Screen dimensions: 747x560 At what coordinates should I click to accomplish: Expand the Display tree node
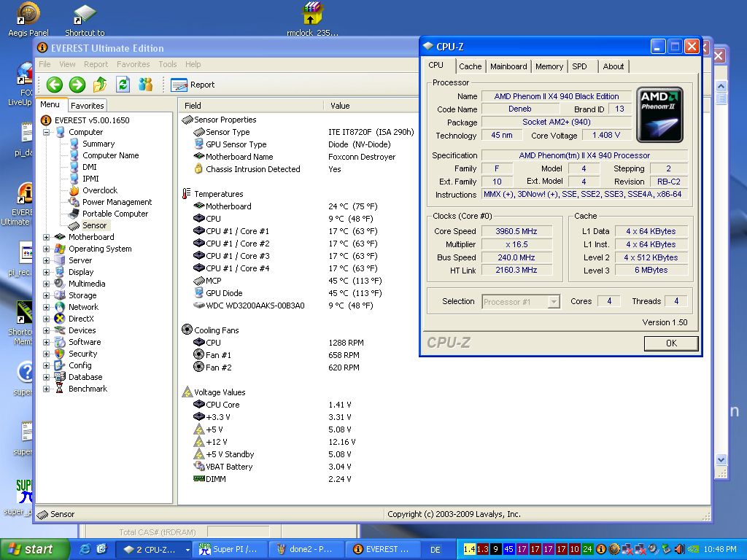pyautogui.click(x=46, y=273)
